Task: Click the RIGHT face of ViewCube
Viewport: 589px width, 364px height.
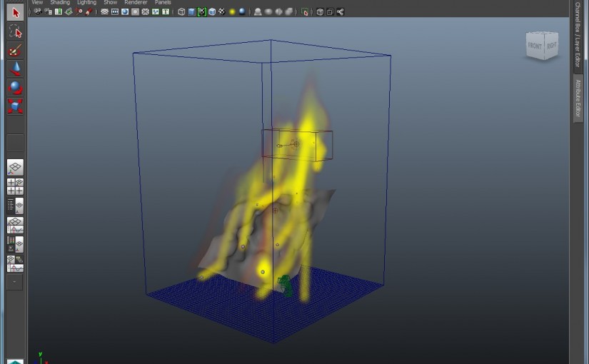Action: tap(551, 45)
